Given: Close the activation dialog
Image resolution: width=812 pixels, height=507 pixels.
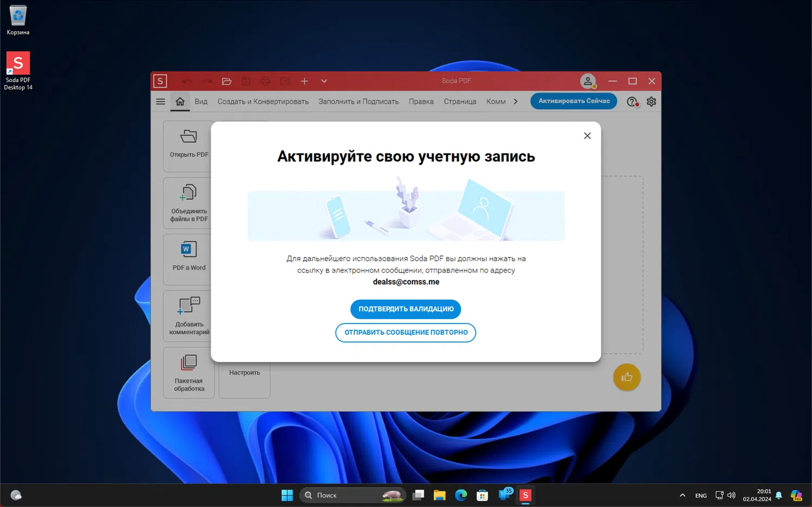Looking at the screenshot, I should click(x=587, y=136).
